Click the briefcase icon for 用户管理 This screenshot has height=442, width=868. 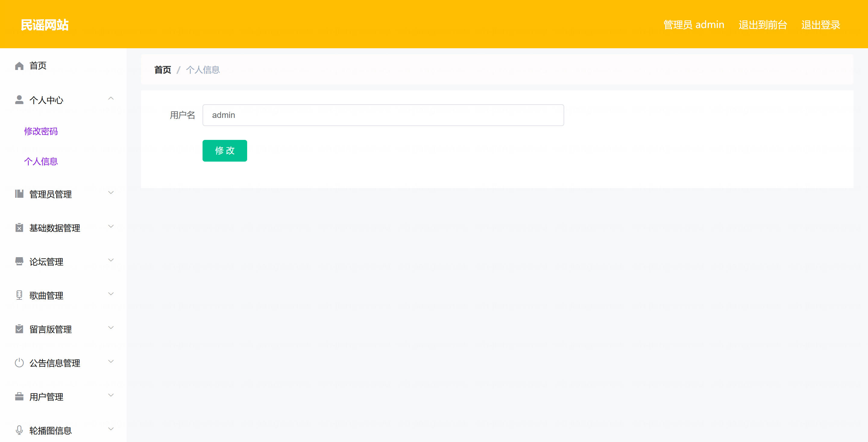click(x=19, y=396)
